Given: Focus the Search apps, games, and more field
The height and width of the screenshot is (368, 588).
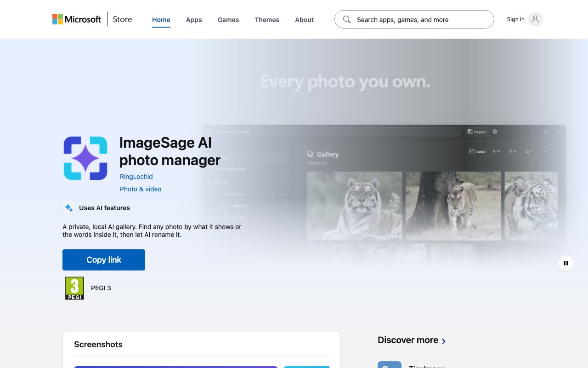Looking at the screenshot, I should pyautogui.click(x=414, y=19).
